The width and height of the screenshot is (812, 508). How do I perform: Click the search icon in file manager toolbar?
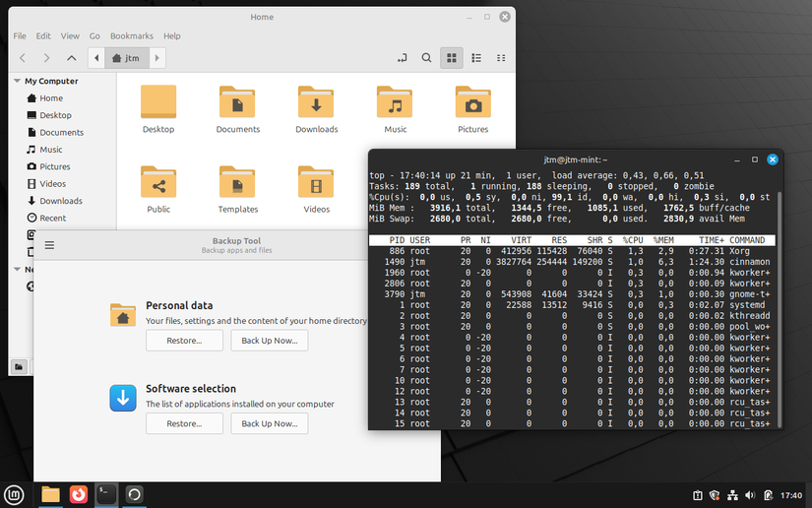pos(426,58)
